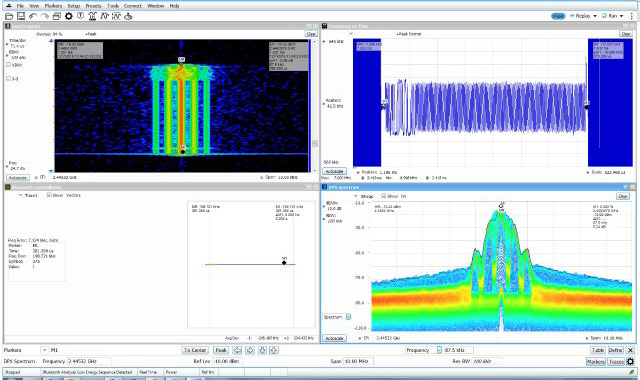Viewport: 640px width, 380px height.
Task: Close the Markers bar with X button
Action: click(x=631, y=350)
